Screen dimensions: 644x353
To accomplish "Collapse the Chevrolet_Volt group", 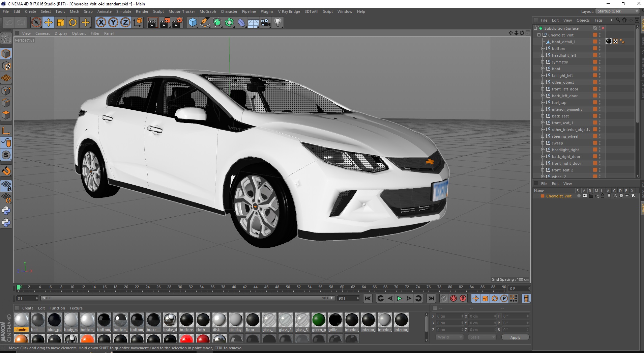I will tap(539, 35).
